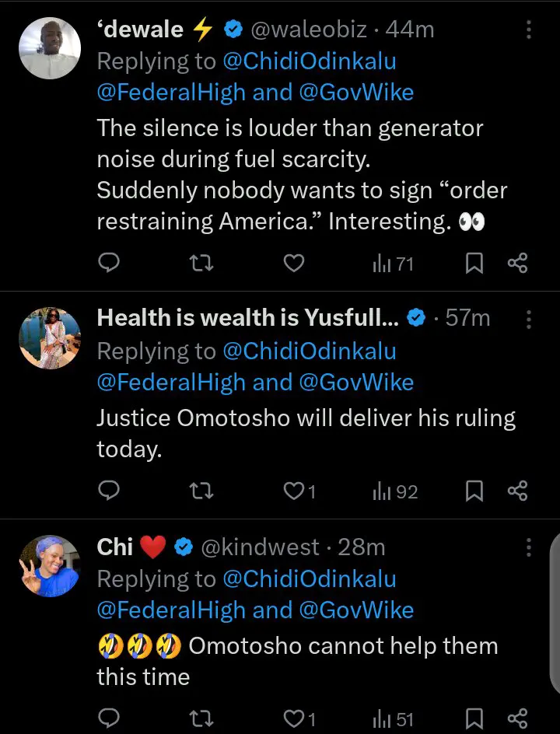The width and height of the screenshot is (560, 734).
Task: Open more options on Health is wealth tweet
Action: tap(529, 319)
